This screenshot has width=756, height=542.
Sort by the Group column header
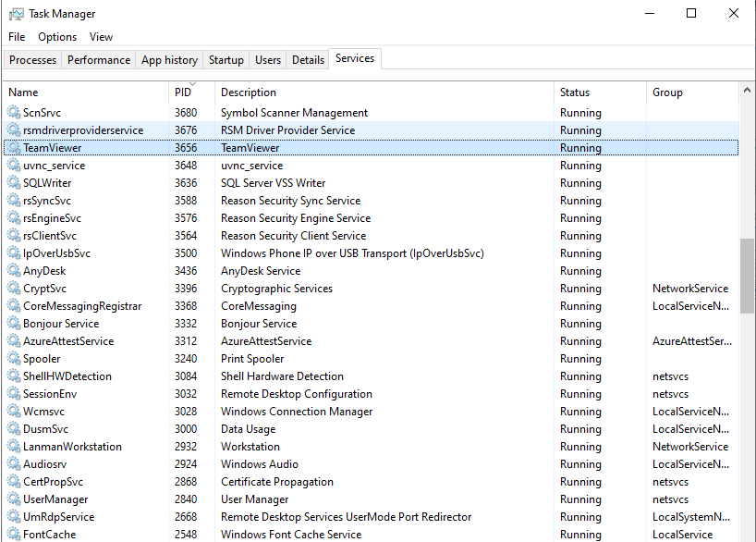click(692, 92)
